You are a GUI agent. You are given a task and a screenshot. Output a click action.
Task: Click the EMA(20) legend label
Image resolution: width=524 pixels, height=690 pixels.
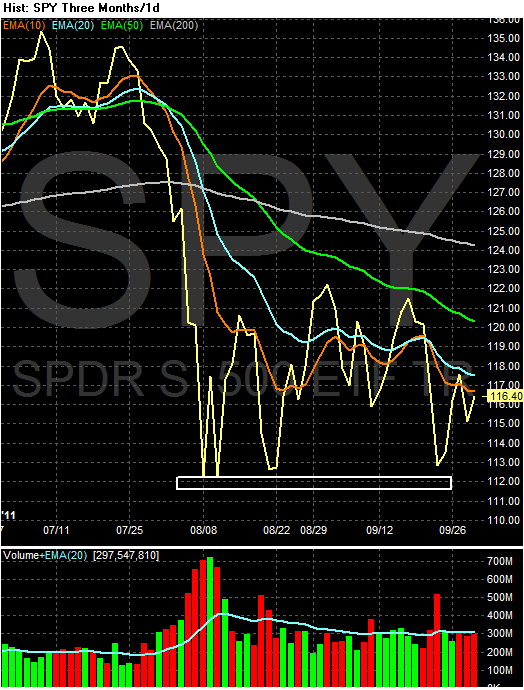(x=73, y=25)
